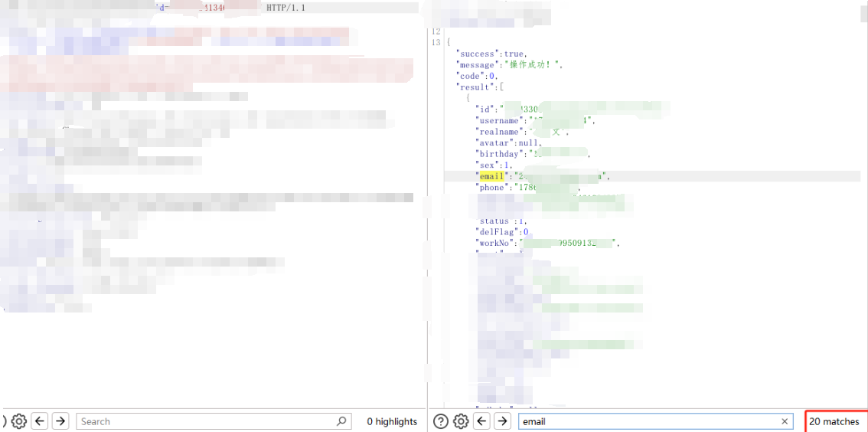Click the "username" key in JSON
The width and height of the screenshot is (868, 432).
tap(498, 120)
